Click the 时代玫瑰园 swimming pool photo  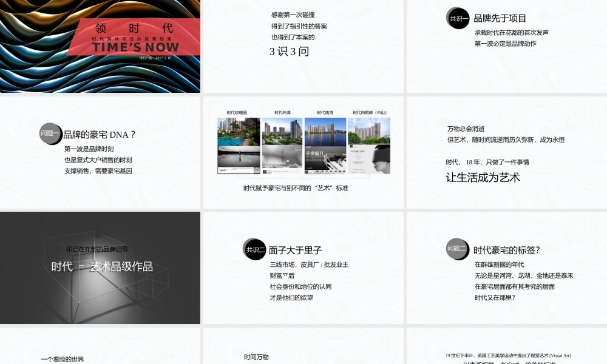click(x=239, y=131)
